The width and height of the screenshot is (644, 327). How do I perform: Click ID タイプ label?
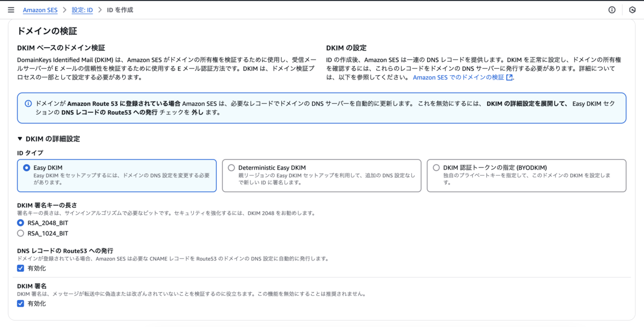[30, 153]
